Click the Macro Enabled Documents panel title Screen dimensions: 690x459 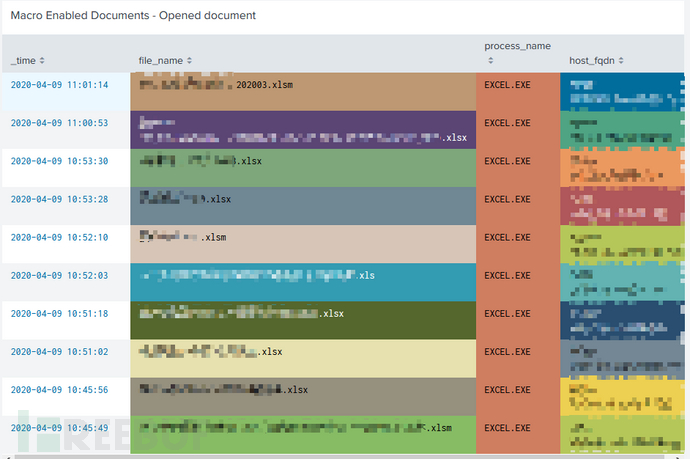click(133, 15)
